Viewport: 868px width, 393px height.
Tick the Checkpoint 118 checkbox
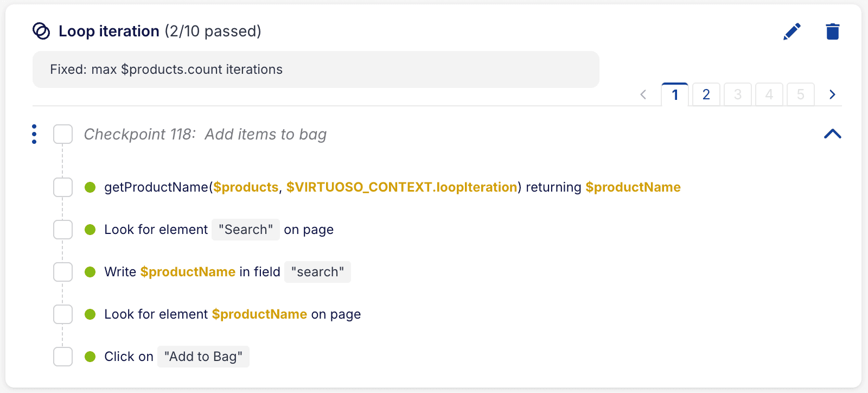[63, 134]
